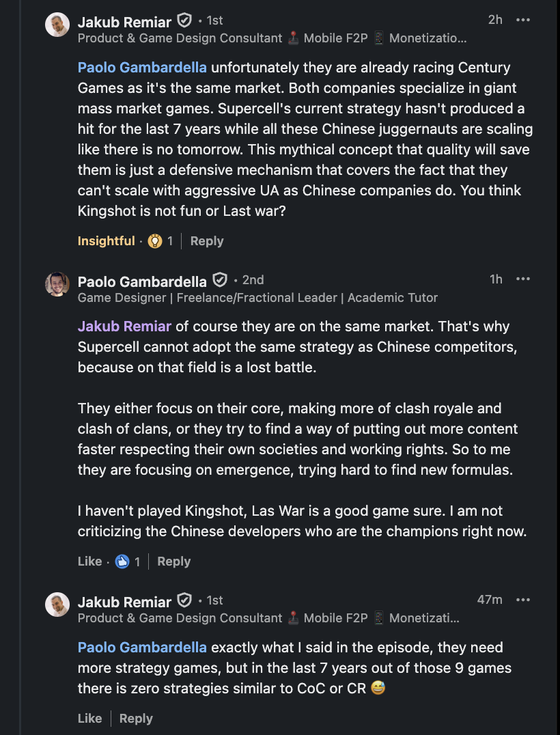
Task: Open options menu on Jakub's 2h comment
Action: pyautogui.click(x=523, y=20)
